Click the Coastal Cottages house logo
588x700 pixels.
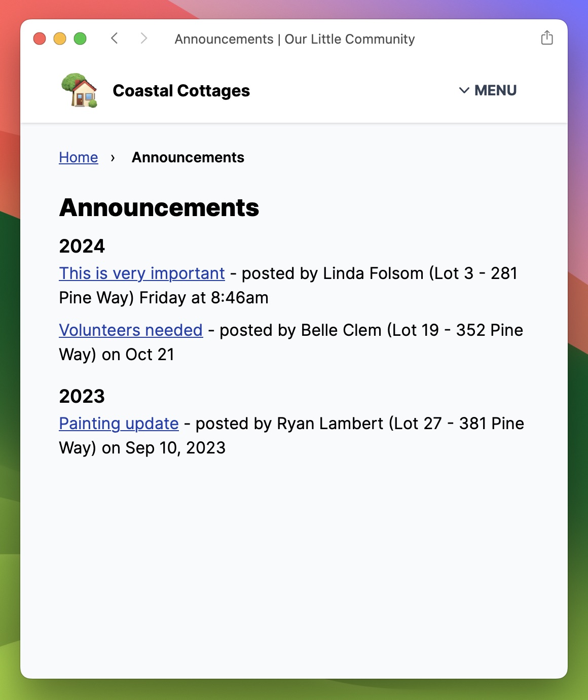[x=80, y=90]
